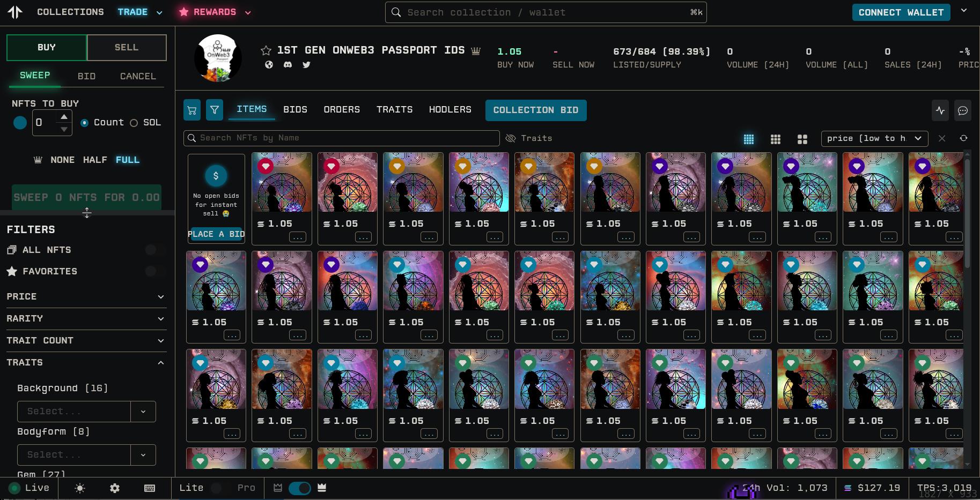Expand the Background traits Select dropdown
Viewport: 980px width, 500px height.
click(86, 411)
